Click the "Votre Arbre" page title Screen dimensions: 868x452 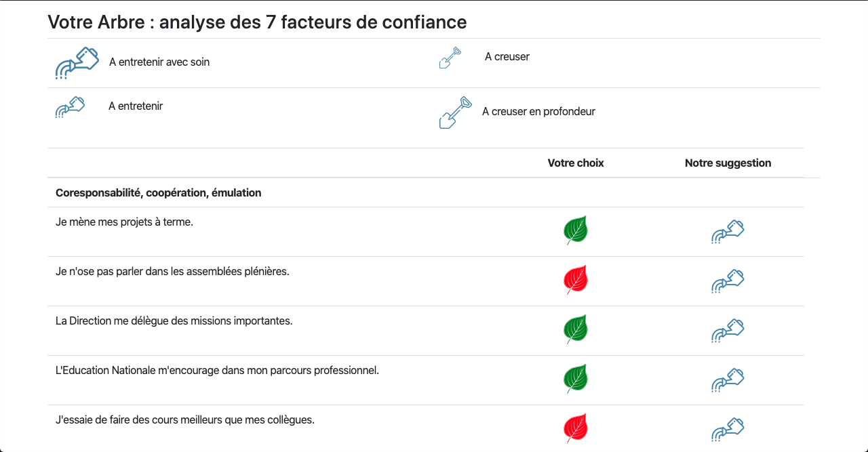[257, 22]
